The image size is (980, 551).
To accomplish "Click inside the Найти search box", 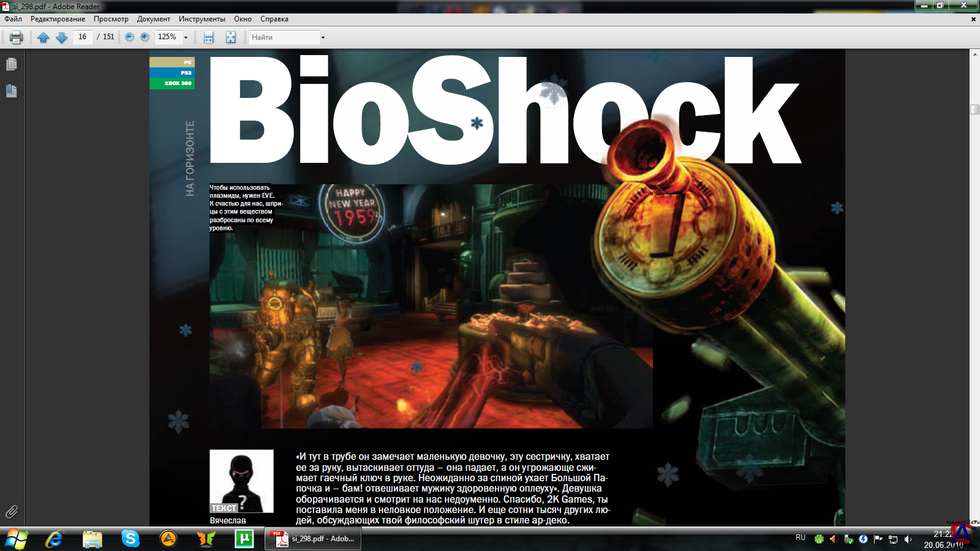I will pos(283,37).
